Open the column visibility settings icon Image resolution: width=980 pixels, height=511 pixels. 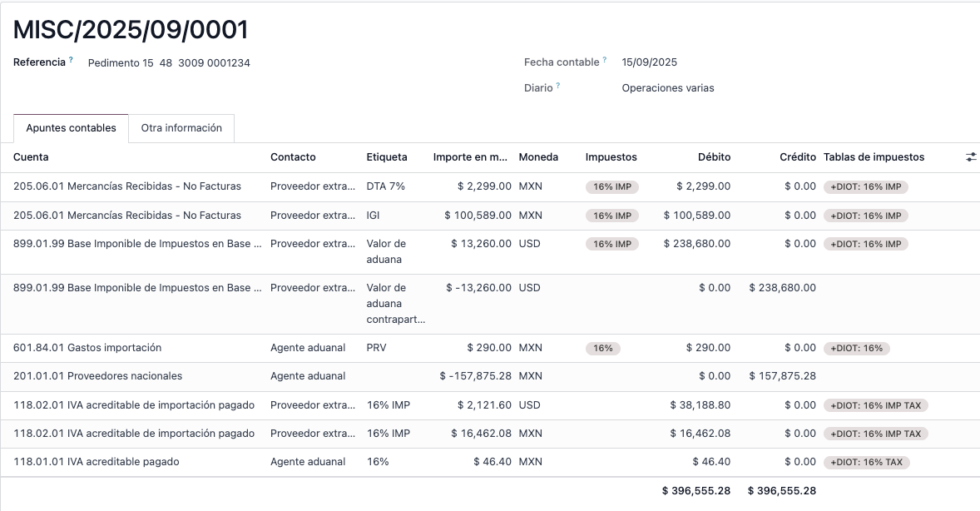click(x=970, y=157)
